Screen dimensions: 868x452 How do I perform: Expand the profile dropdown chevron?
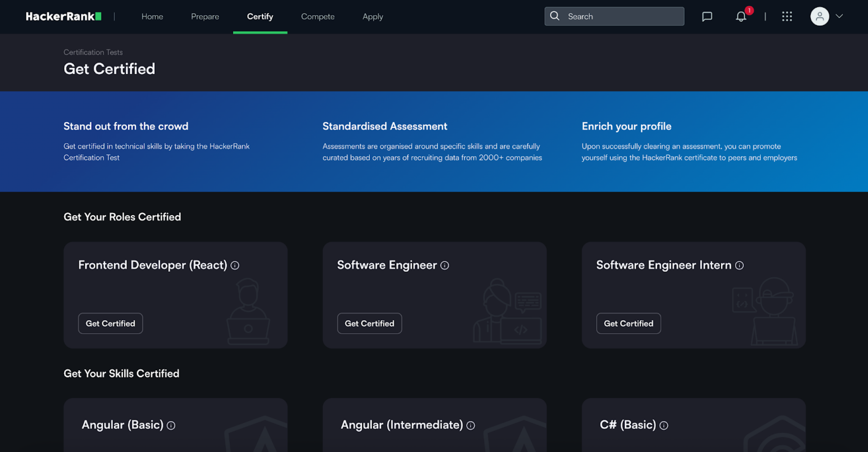839,16
